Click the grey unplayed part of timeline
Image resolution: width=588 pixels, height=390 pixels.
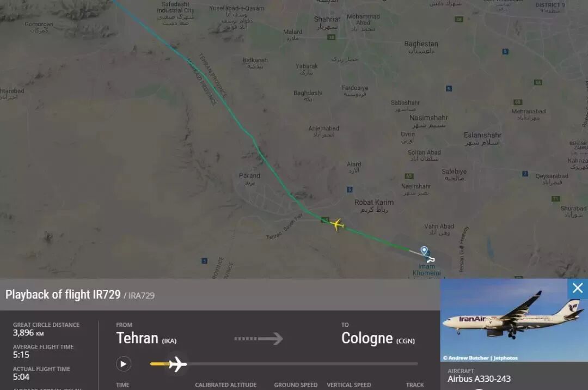coord(302,364)
